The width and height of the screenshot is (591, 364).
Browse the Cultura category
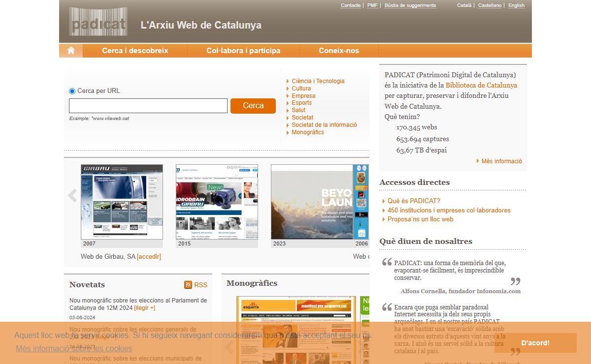(x=301, y=89)
